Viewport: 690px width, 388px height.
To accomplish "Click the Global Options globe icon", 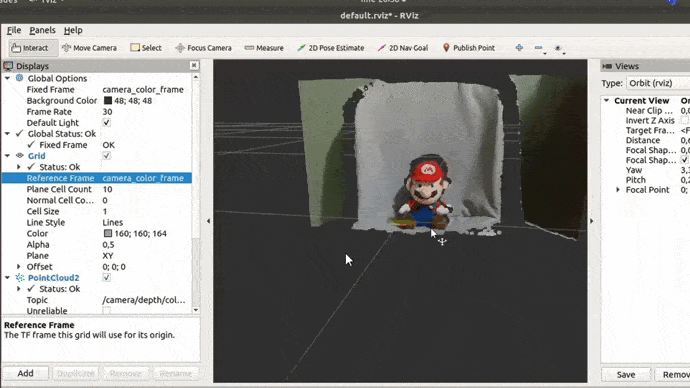I will click(x=19, y=78).
